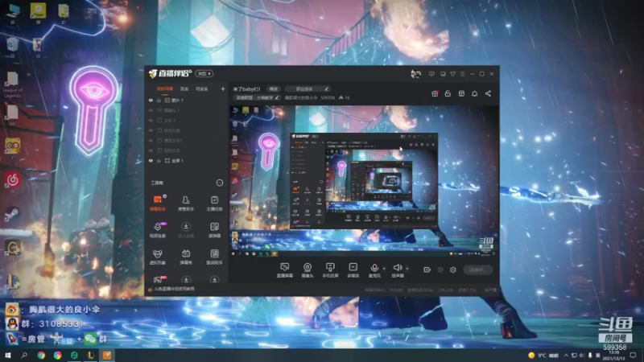The height and width of the screenshot is (362, 644).
Task: Select the 图片 1 source row
Action: click(x=187, y=100)
